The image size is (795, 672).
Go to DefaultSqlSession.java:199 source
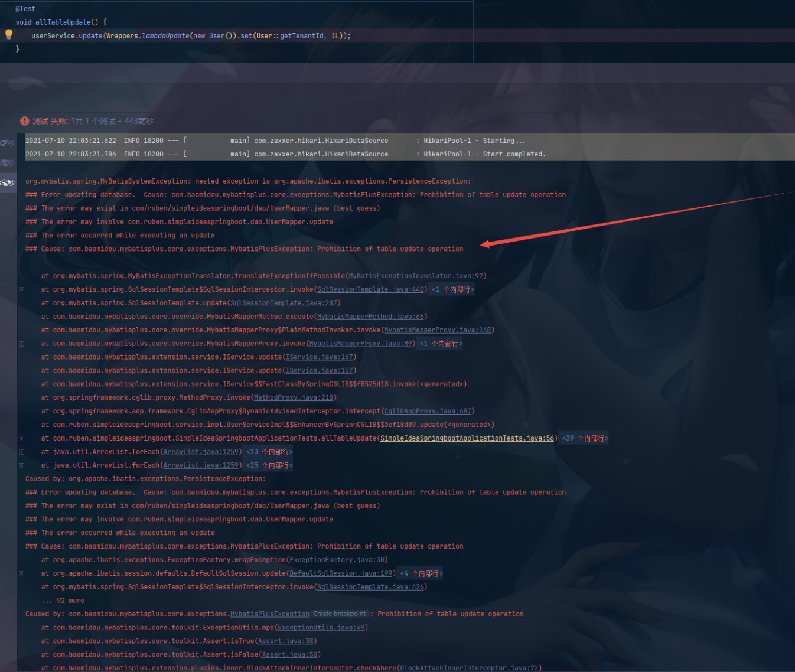pos(341,573)
